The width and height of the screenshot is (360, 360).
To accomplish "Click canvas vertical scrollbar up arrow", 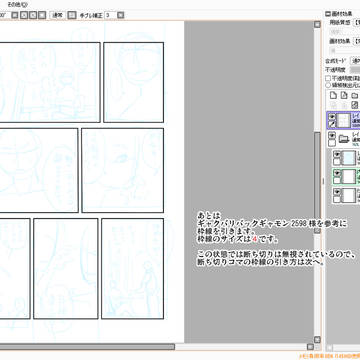I will point(317,24).
